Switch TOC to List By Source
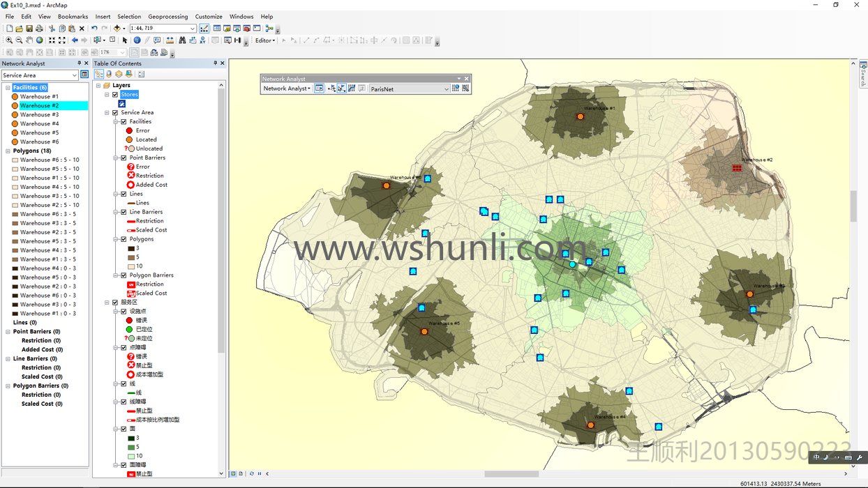Image resolution: width=868 pixels, height=488 pixels. [109, 74]
